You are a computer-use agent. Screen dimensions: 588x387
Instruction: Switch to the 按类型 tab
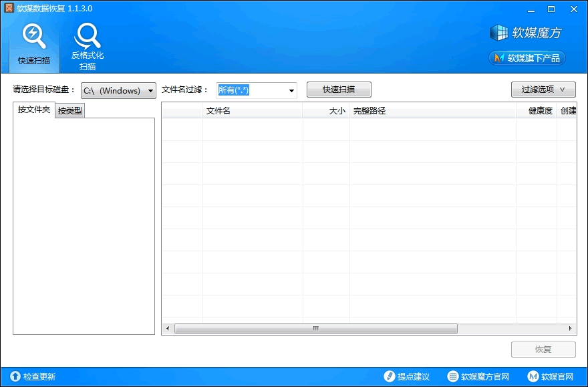(x=70, y=111)
